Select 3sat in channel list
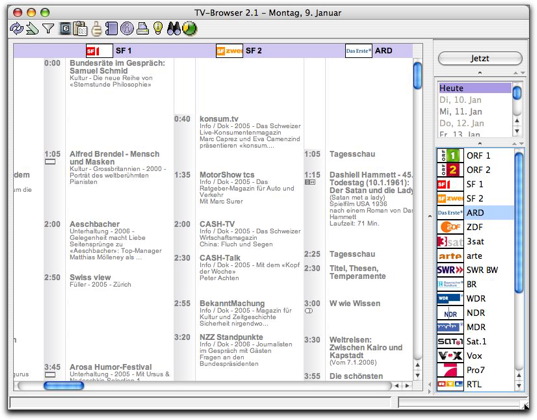Image resolution: width=537 pixels, height=420 pixels. pyautogui.click(x=475, y=242)
